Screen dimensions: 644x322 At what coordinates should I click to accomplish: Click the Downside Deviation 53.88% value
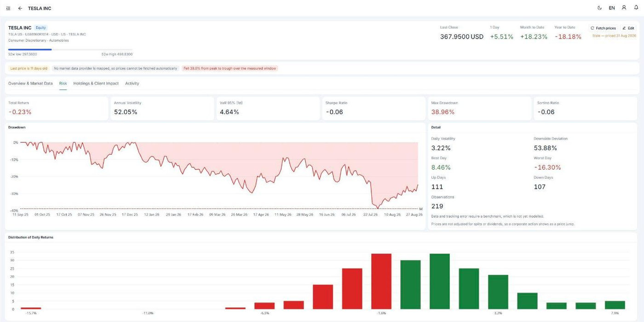tap(545, 148)
